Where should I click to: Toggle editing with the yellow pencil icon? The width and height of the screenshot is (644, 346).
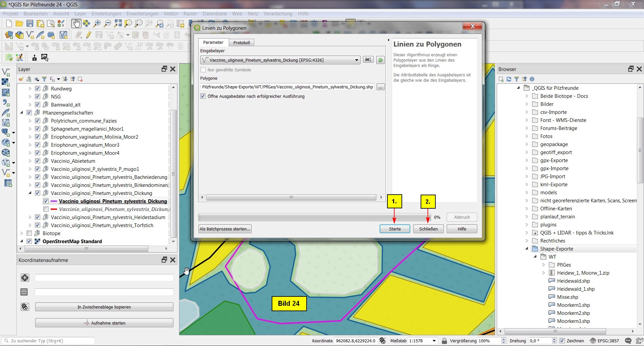(89, 35)
